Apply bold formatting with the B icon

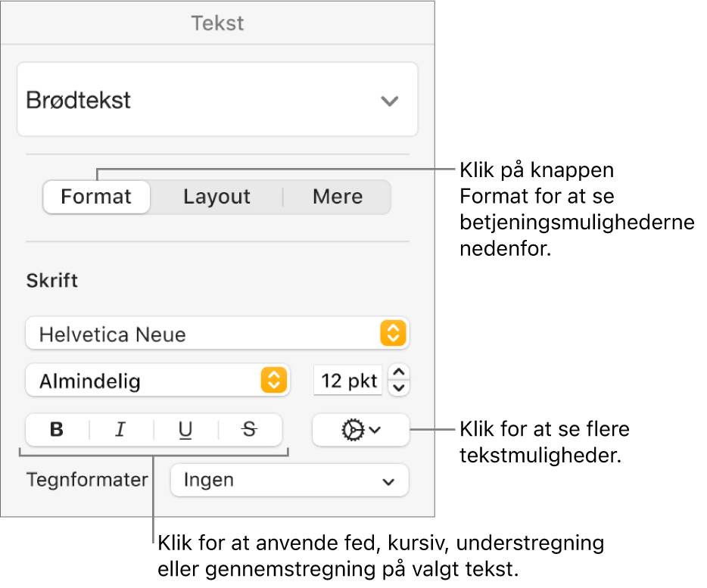pos(55,430)
